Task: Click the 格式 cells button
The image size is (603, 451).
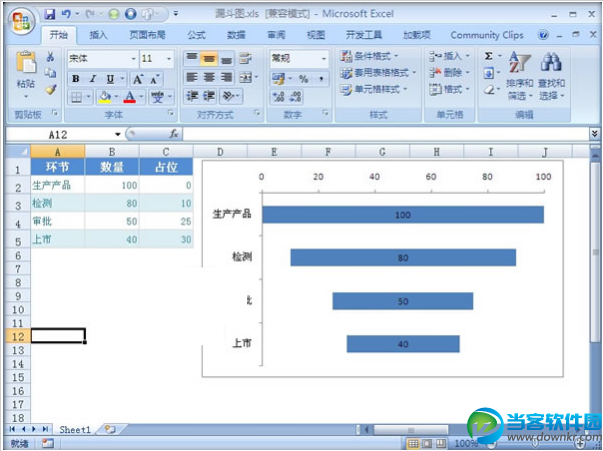Action: click(x=449, y=90)
